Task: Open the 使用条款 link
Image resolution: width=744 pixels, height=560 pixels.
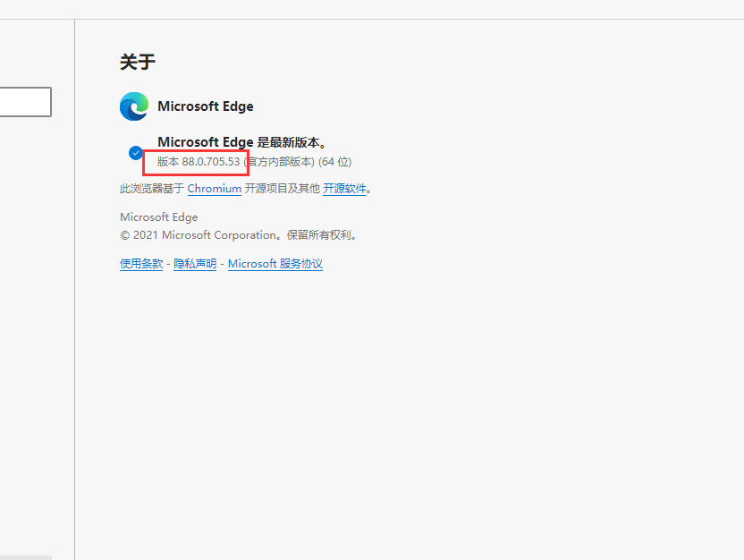Action: pos(140,263)
